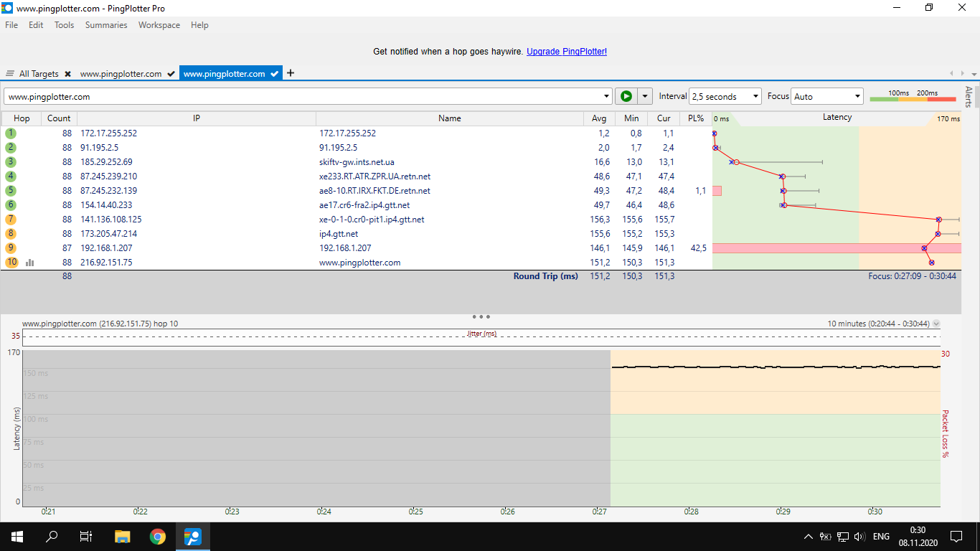Open the Windows Start menu

17,536
